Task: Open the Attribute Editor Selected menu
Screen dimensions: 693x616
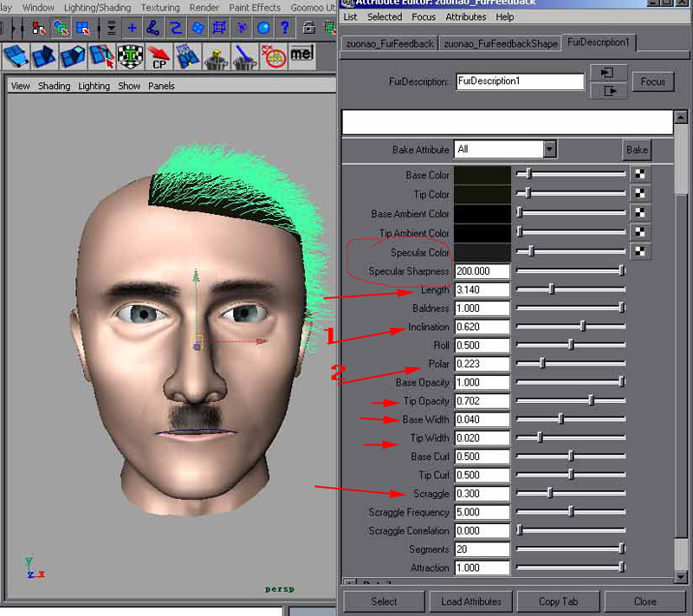Action: (385, 17)
